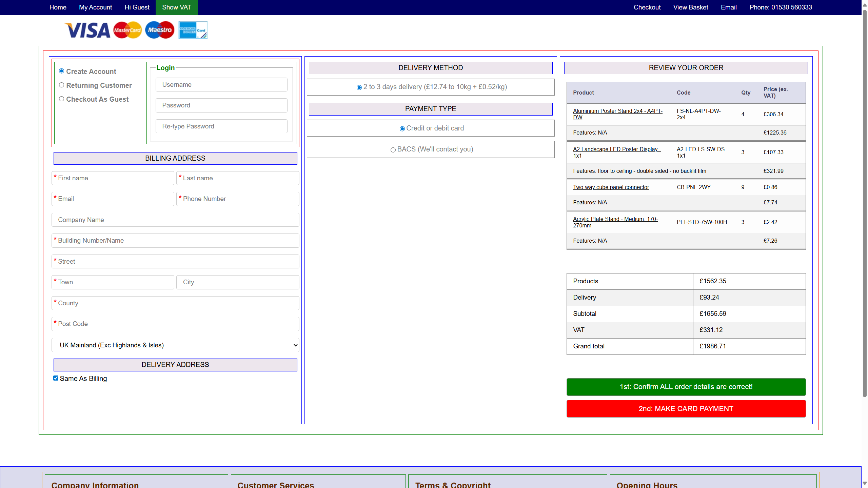
Task: Click the American Express card logo
Action: (x=193, y=30)
